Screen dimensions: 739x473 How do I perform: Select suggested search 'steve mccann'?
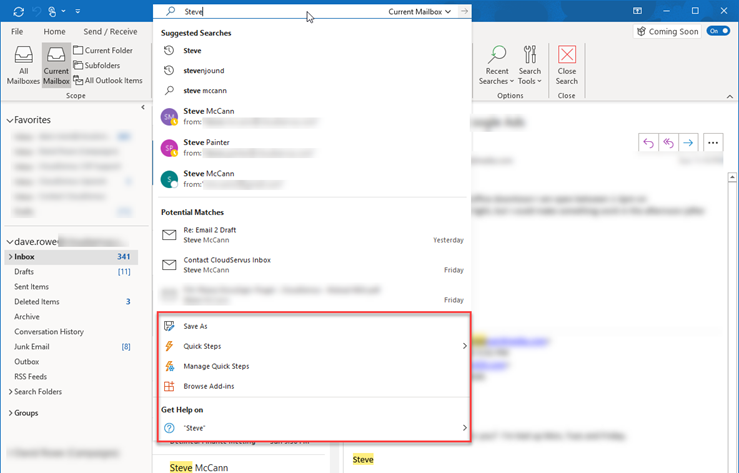[314, 90]
